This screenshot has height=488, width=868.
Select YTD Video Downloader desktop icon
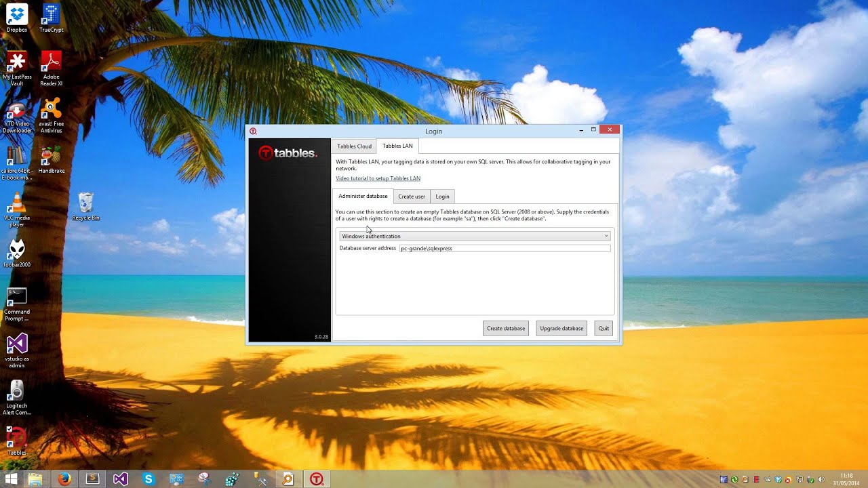(x=17, y=116)
